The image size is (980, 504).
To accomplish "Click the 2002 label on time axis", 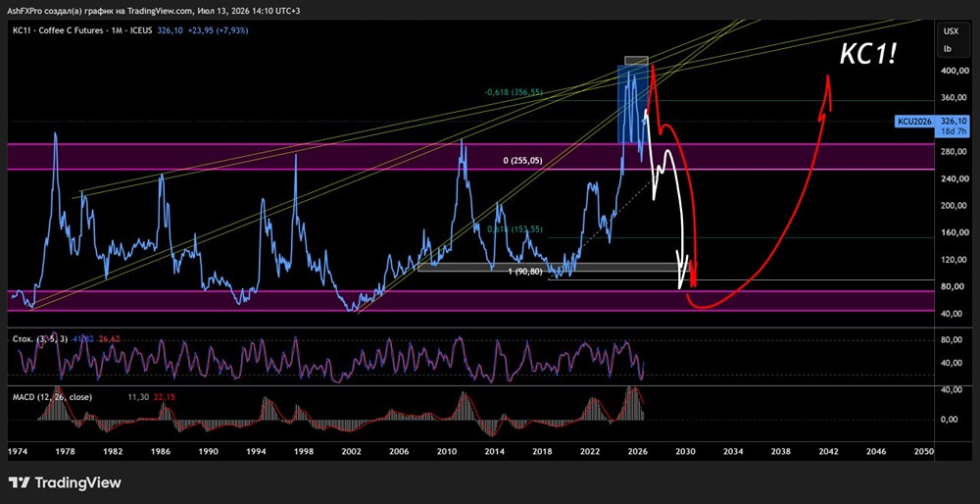I will (351, 451).
